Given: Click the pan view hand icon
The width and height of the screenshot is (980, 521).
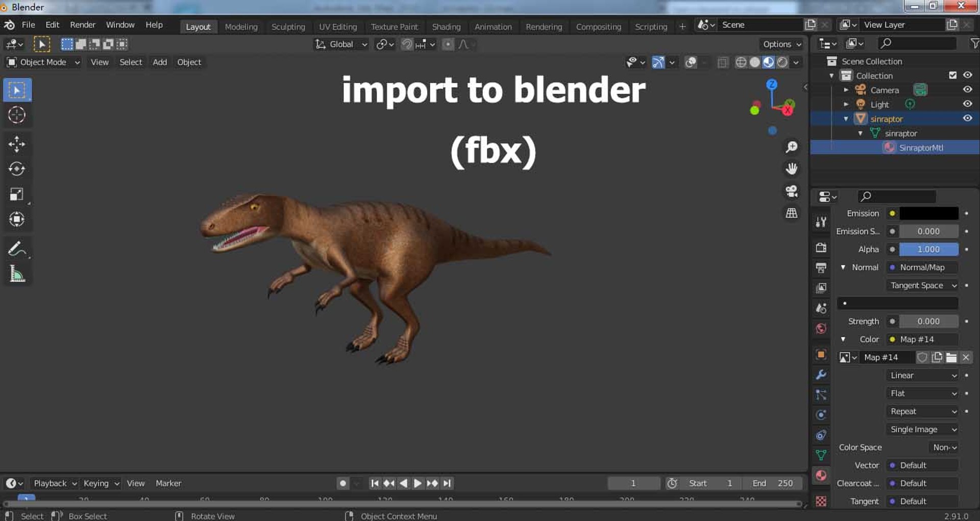Looking at the screenshot, I should click(792, 169).
